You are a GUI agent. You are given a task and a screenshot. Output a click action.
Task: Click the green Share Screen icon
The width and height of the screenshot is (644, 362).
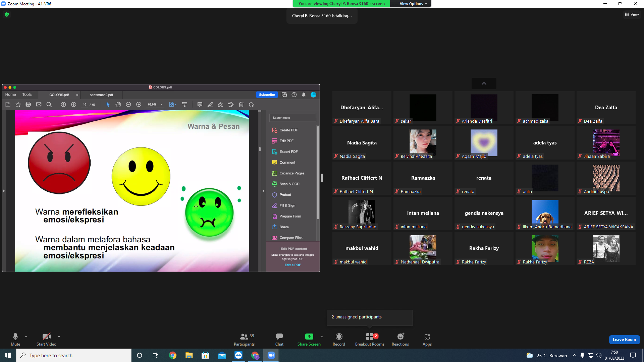tap(309, 337)
